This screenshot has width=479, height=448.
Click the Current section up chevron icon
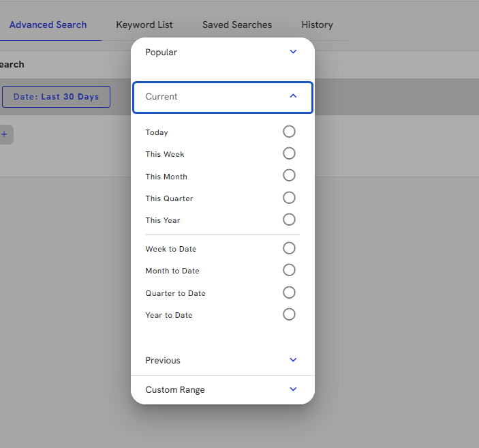click(x=293, y=97)
